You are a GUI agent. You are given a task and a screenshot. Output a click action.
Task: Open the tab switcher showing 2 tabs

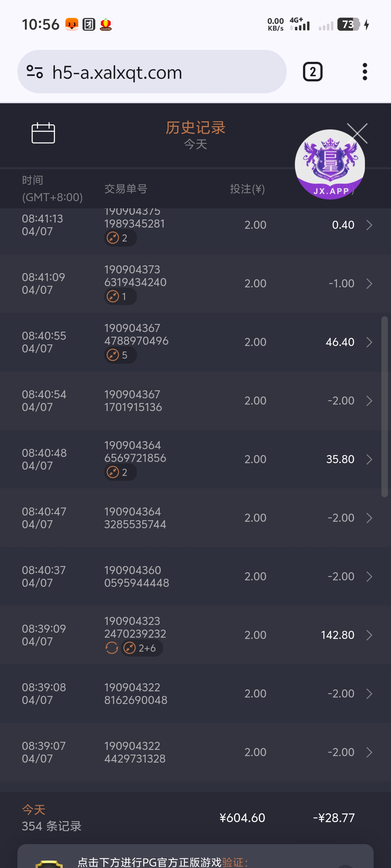312,72
